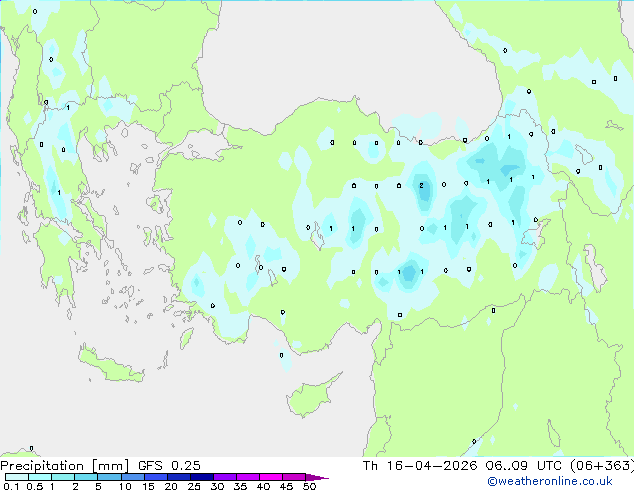
Task: Select the 45–50 mm legend swatch
Action: 294,477
